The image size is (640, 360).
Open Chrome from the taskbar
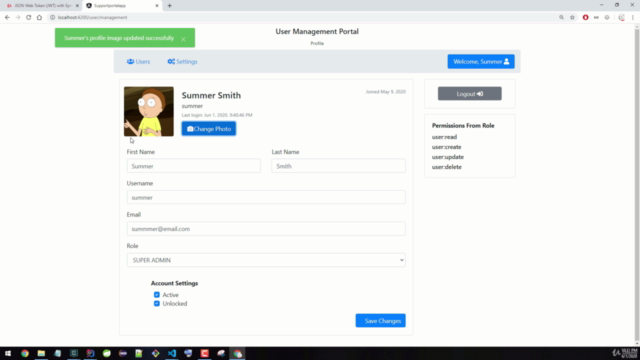click(x=25, y=353)
